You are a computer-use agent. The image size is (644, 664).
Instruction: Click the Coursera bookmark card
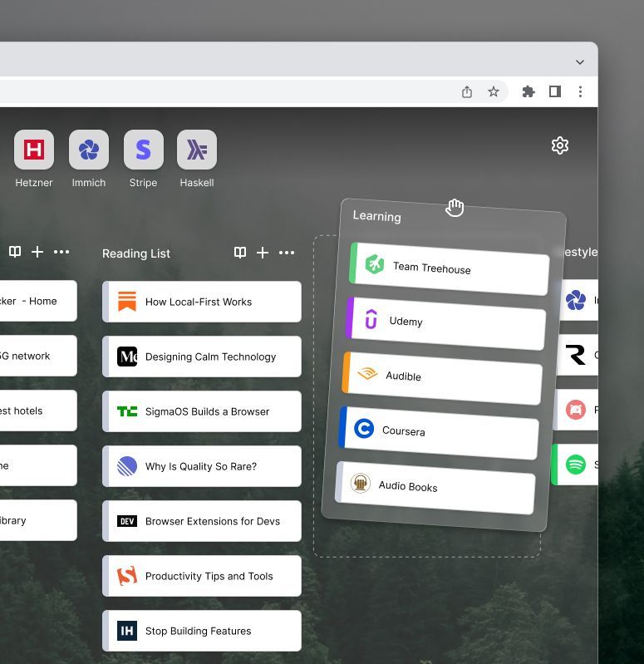pyautogui.click(x=439, y=433)
